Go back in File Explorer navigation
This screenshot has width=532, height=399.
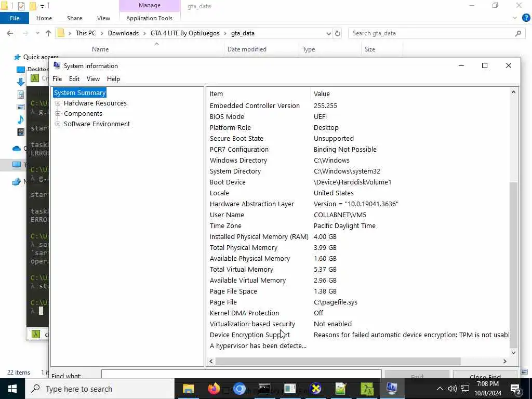10,33
